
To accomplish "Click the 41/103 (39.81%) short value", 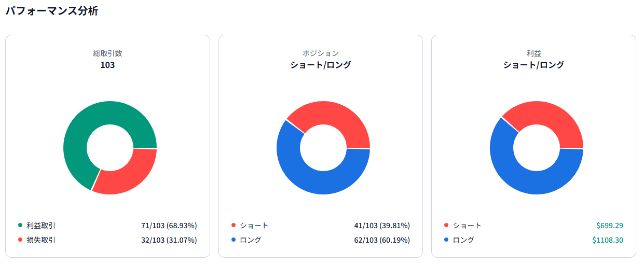I will point(382,226).
